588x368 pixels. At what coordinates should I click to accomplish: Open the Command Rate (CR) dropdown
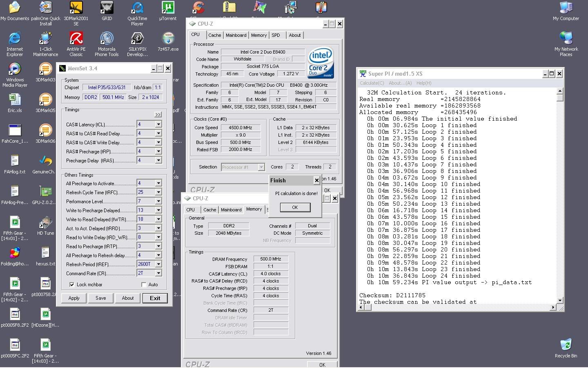158,273
